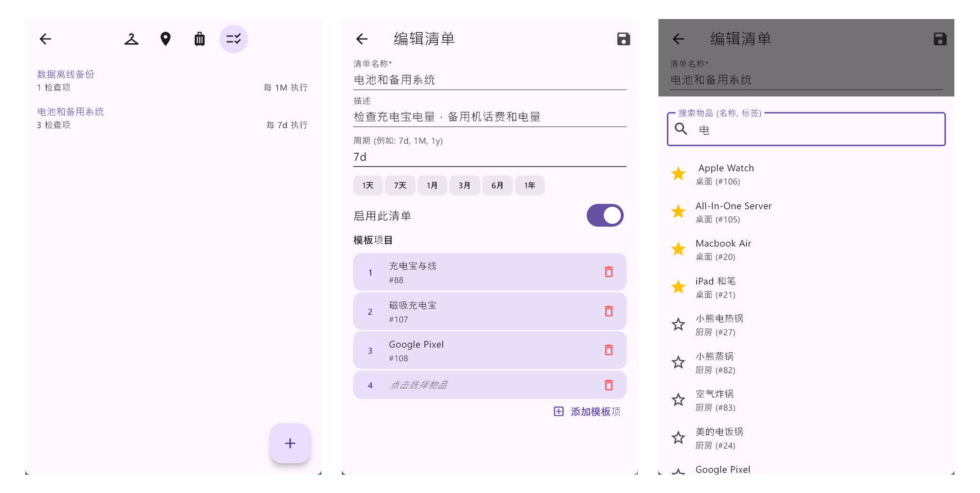Open the 电池和备用系统 checklist entry
Image resolution: width=980 pixels, height=493 pixels.
[x=173, y=118]
